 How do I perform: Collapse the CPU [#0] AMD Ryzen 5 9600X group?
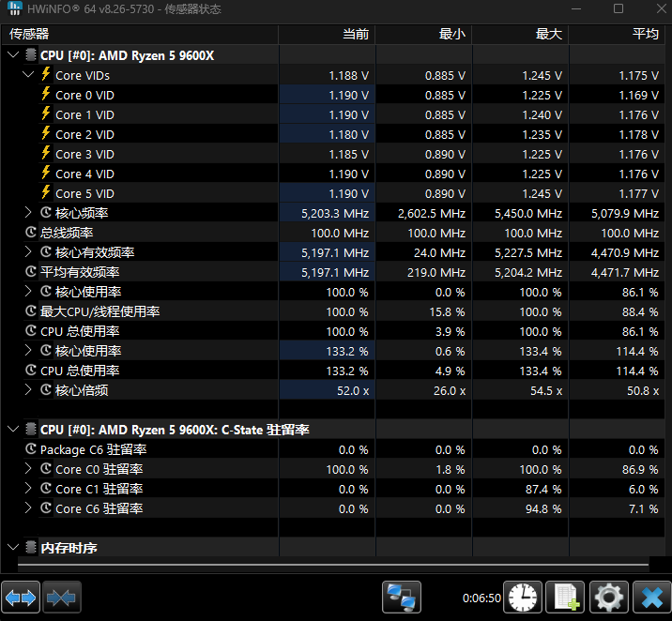point(13,55)
